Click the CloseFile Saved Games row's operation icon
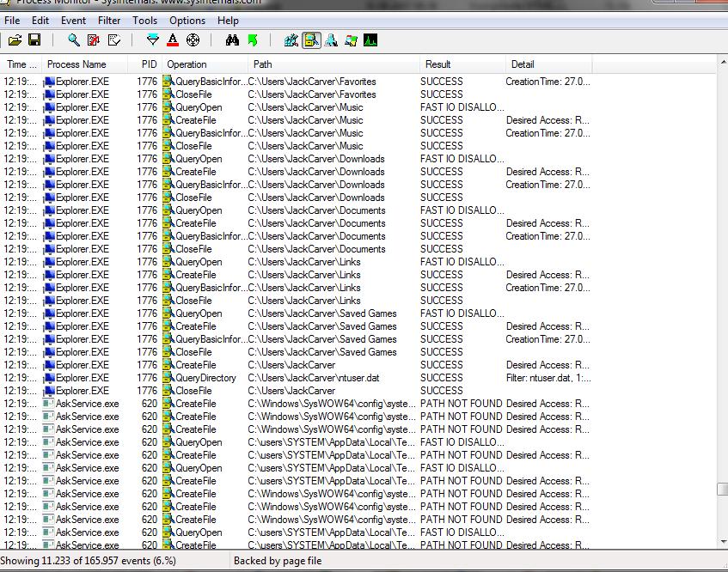728x572 pixels. click(x=168, y=353)
